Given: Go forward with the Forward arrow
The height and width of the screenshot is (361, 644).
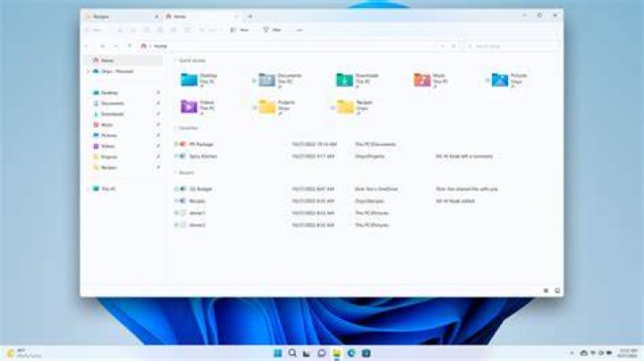Looking at the screenshot, I should pyautogui.click(x=102, y=46).
